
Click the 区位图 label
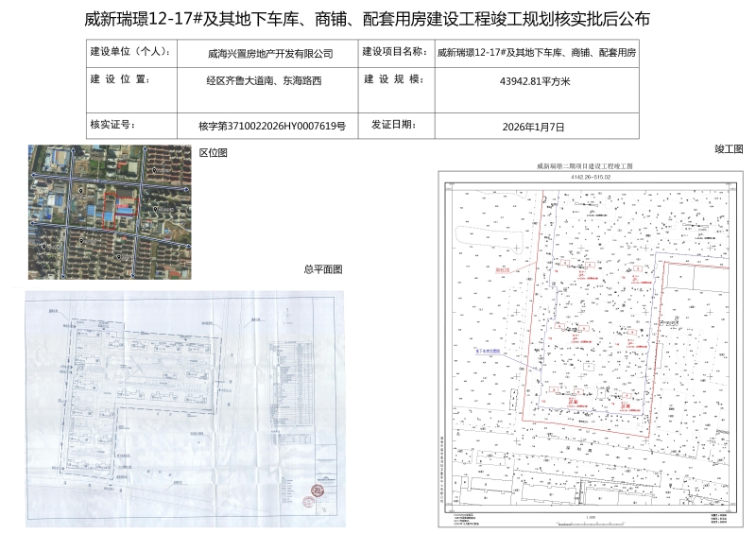click(x=213, y=152)
